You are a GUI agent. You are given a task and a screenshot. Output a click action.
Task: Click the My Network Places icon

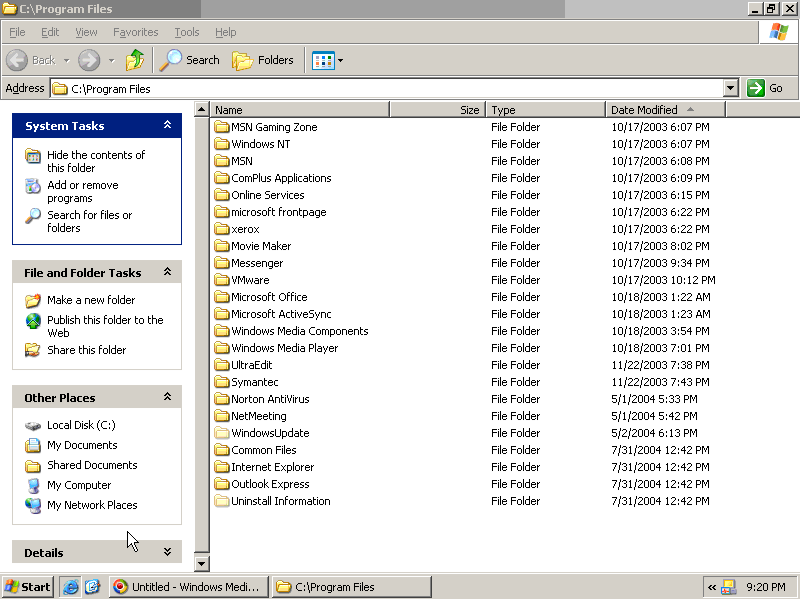tap(33, 505)
